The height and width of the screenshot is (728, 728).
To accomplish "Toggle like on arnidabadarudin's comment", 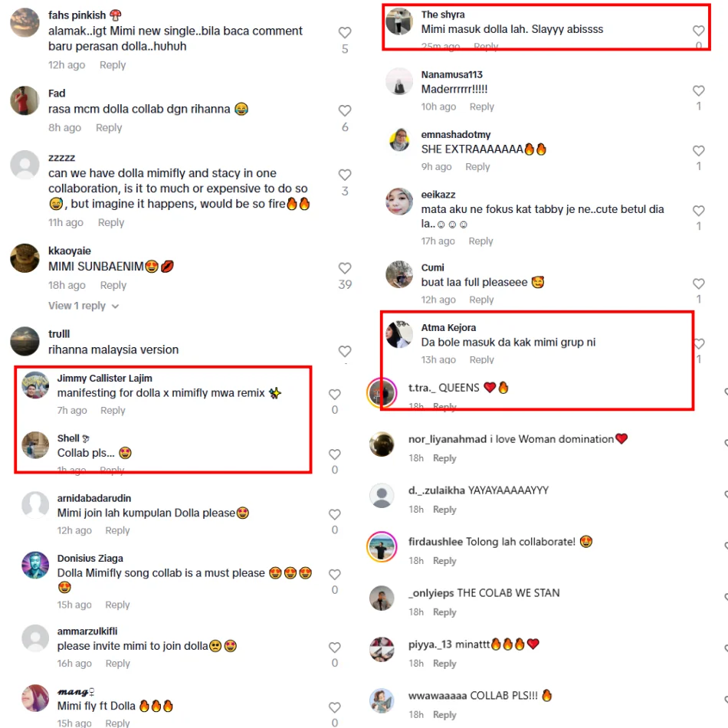I will point(335,514).
